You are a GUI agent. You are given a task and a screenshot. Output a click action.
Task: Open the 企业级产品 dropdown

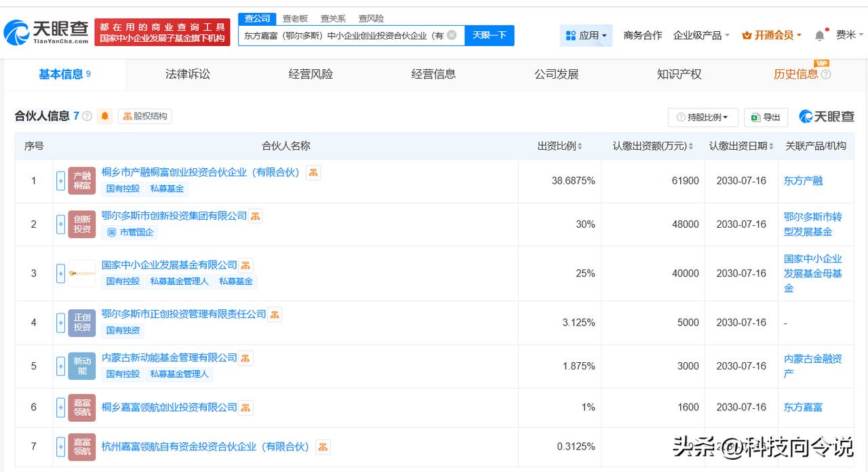tap(701, 35)
